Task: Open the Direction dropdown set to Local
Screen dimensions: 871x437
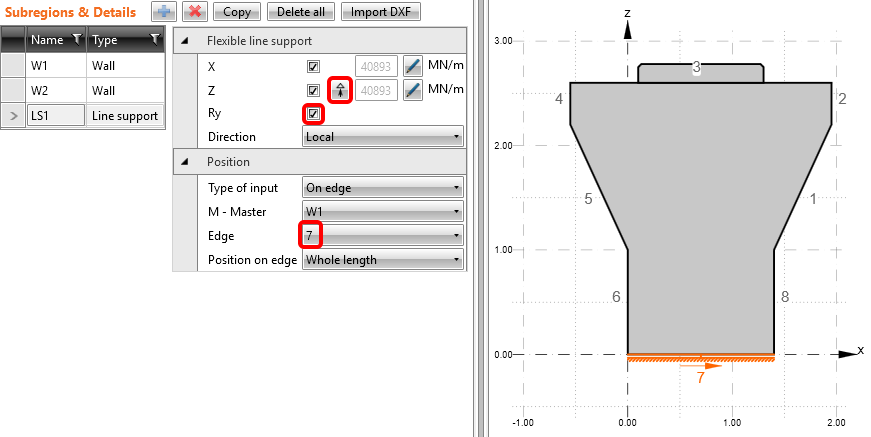Action: pos(383,137)
